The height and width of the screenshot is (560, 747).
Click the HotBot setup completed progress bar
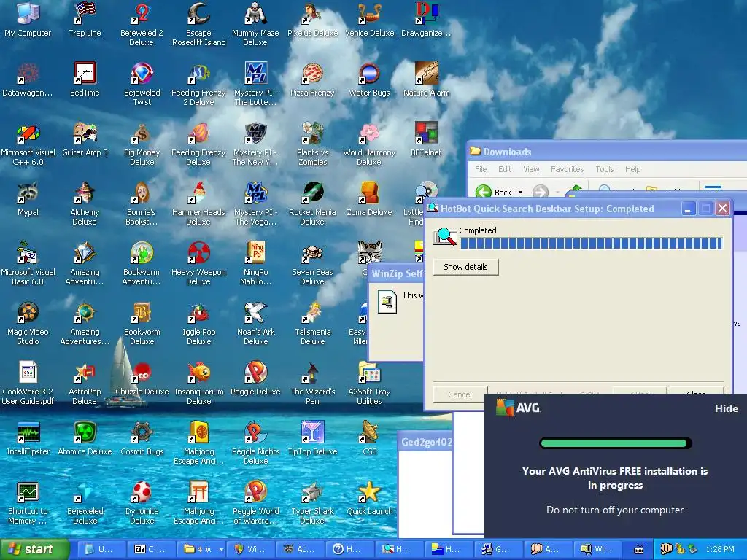pyautogui.click(x=591, y=244)
